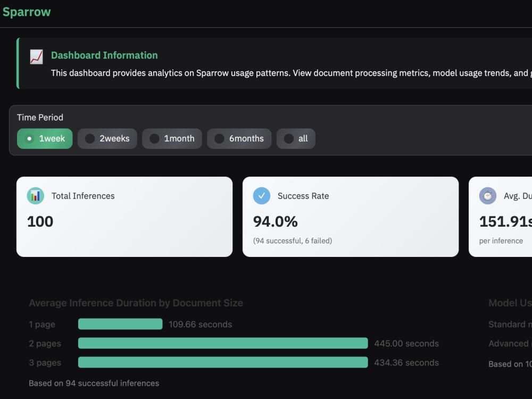Image resolution: width=532 pixels, height=399 pixels.
Task: Click the '434.36 seconds' value
Action: click(x=406, y=363)
